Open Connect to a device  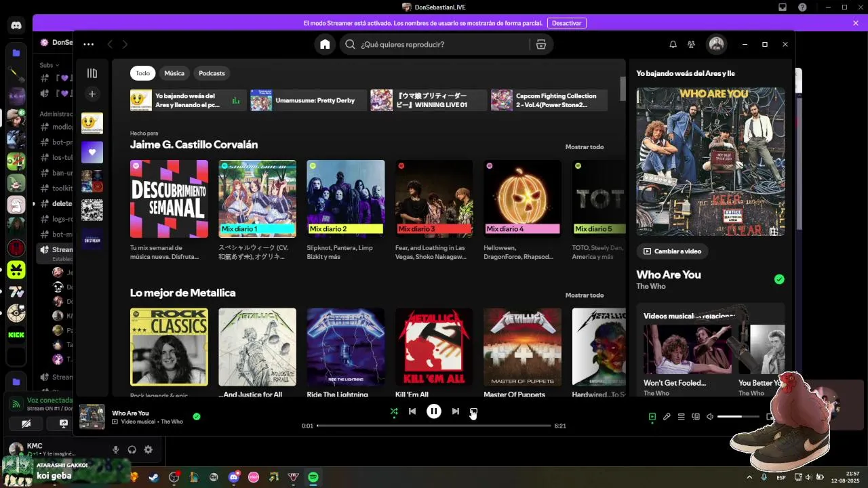pyautogui.click(x=696, y=417)
